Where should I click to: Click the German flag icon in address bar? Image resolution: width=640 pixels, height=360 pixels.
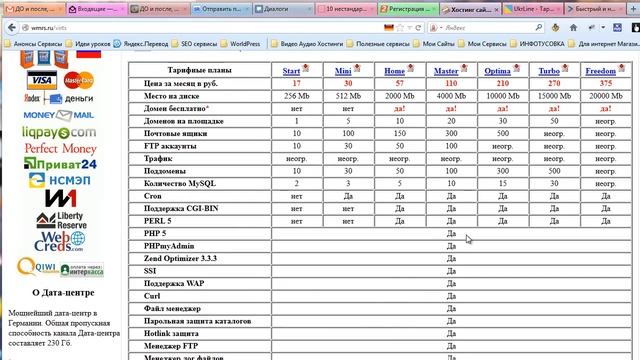(x=389, y=28)
